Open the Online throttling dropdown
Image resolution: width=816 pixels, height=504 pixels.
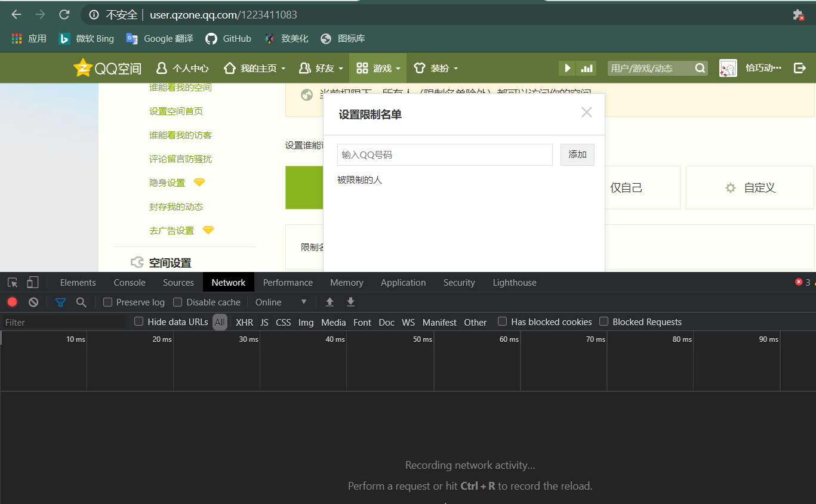[281, 302]
